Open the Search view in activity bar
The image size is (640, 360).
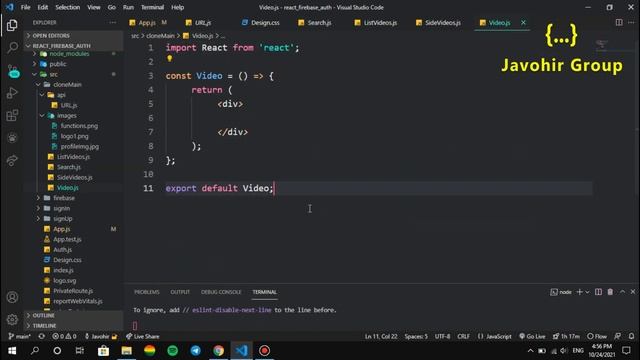click(x=12, y=47)
